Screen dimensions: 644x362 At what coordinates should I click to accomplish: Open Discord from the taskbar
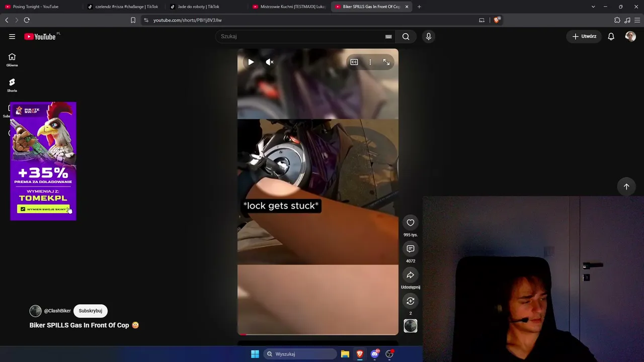coord(374,354)
